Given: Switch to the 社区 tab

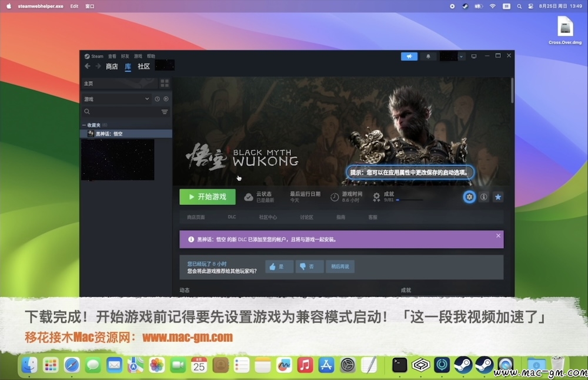Looking at the screenshot, I should (143, 66).
